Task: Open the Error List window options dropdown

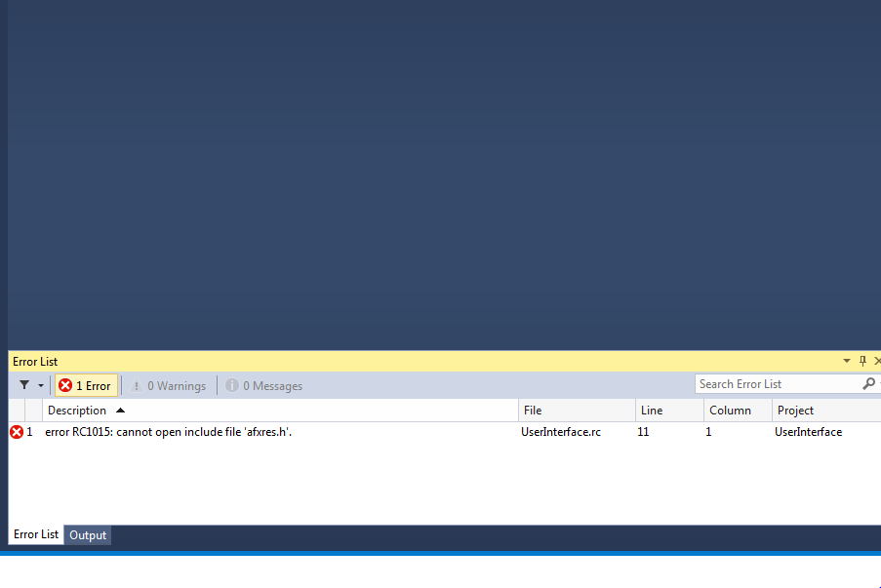Action: pos(847,361)
